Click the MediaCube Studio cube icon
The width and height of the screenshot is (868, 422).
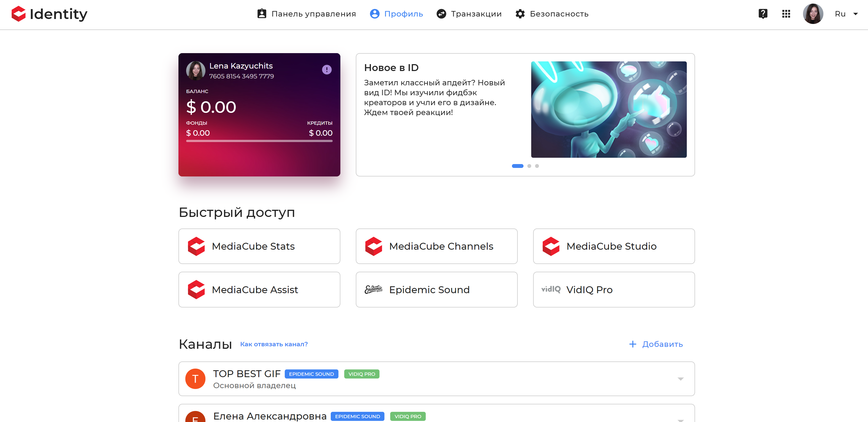[551, 246]
